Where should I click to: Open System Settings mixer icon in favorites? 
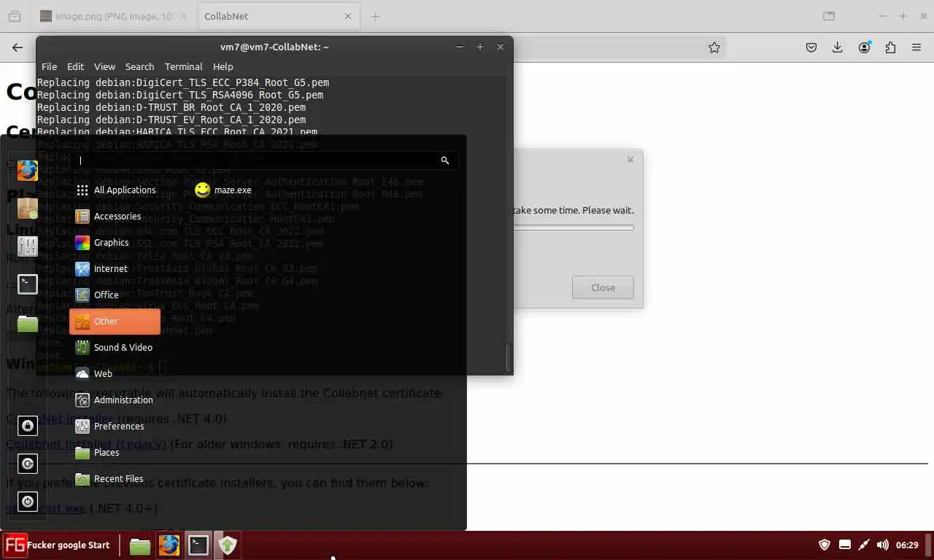[28, 246]
